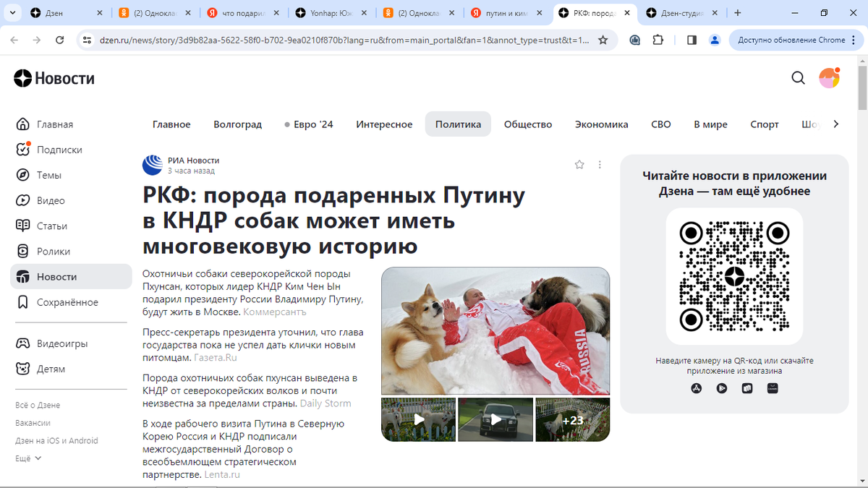The height and width of the screenshot is (488, 868).
Task: Open the main photo of Putin with dogs
Action: pyautogui.click(x=495, y=330)
